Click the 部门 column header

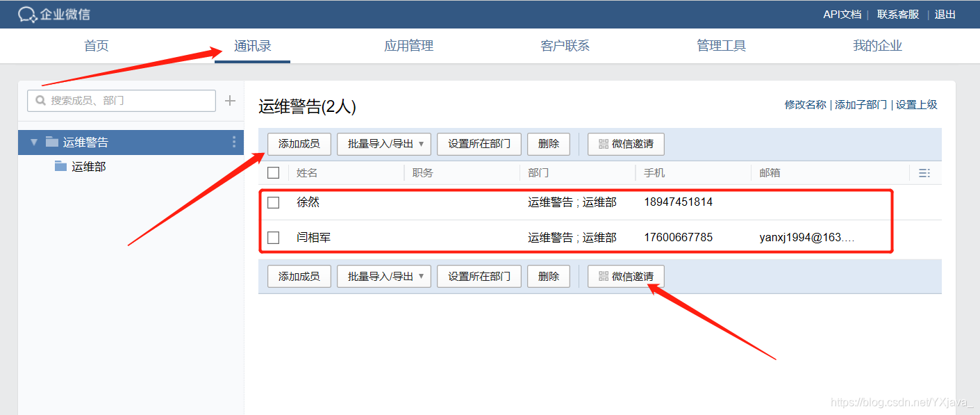pos(538,173)
